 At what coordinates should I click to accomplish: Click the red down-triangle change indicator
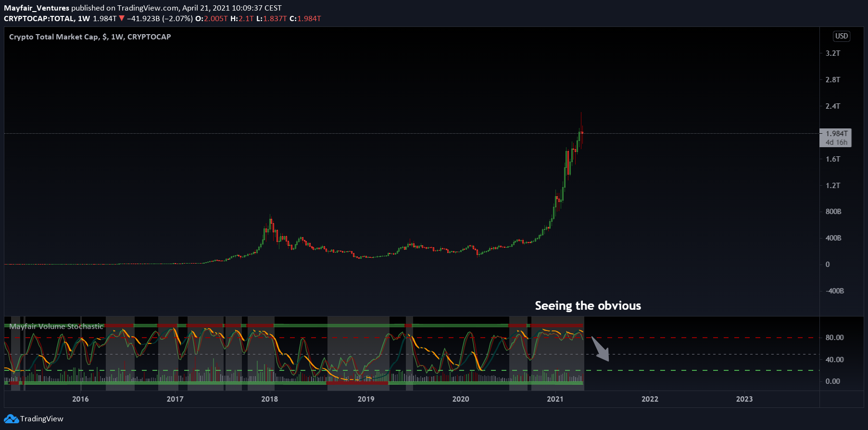coord(122,19)
